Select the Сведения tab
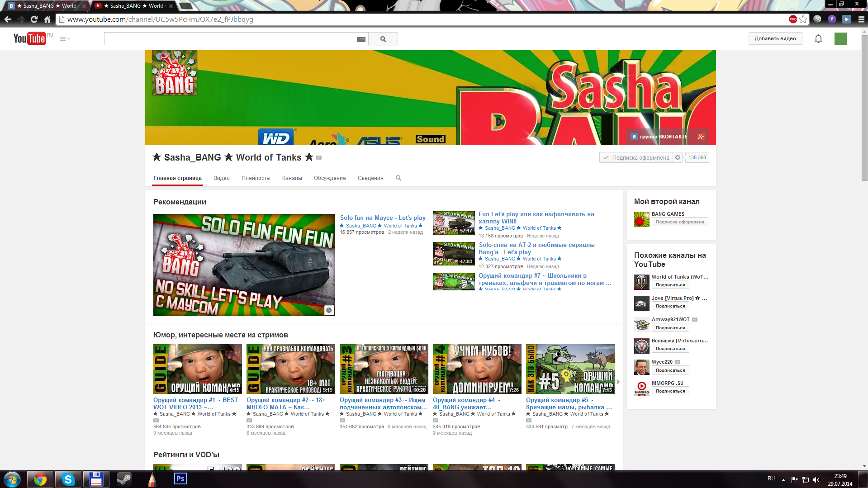The height and width of the screenshot is (488, 868). pyautogui.click(x=370, y=178)
